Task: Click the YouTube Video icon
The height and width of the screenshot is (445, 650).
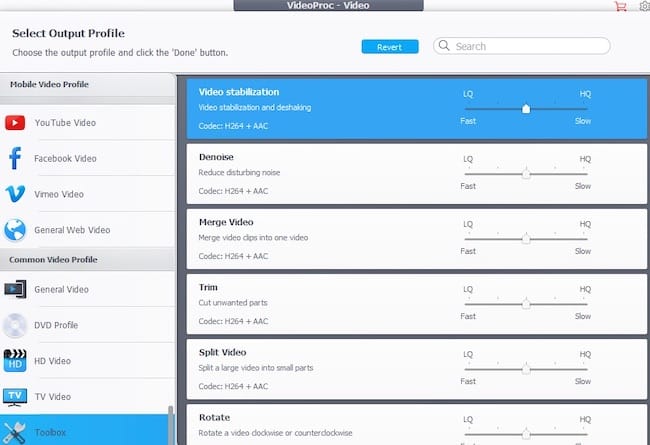Action: 15,123
